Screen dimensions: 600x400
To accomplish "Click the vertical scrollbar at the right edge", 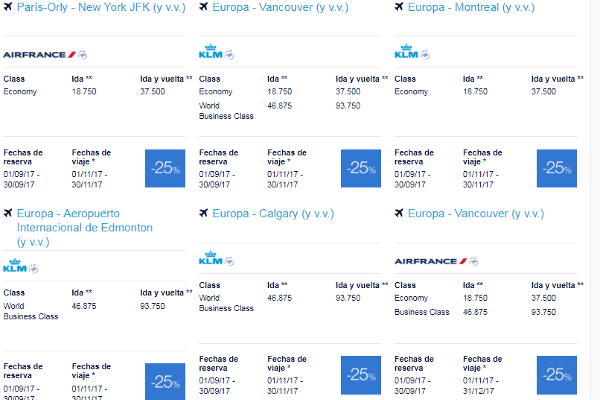I will [595, 200].
